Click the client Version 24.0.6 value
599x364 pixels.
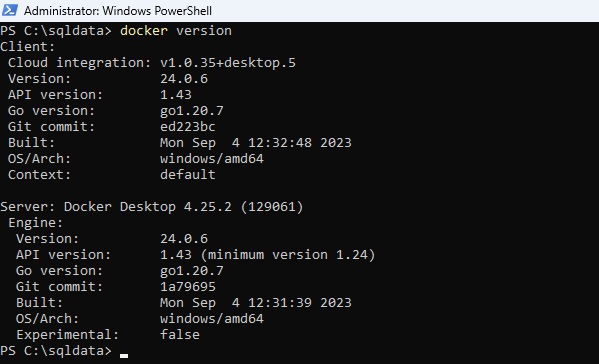184,79
